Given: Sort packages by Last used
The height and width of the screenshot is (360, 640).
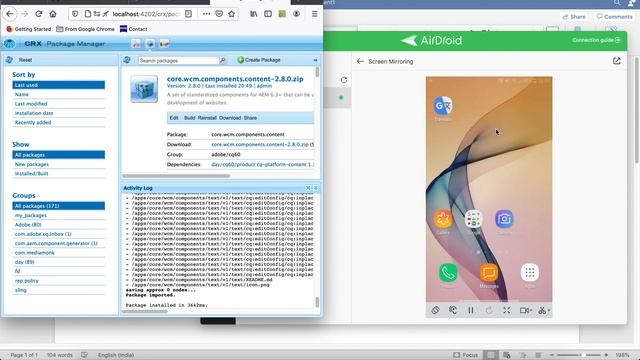Looking at the screenshot, I should pyautogui.click(x=58, y=85).
